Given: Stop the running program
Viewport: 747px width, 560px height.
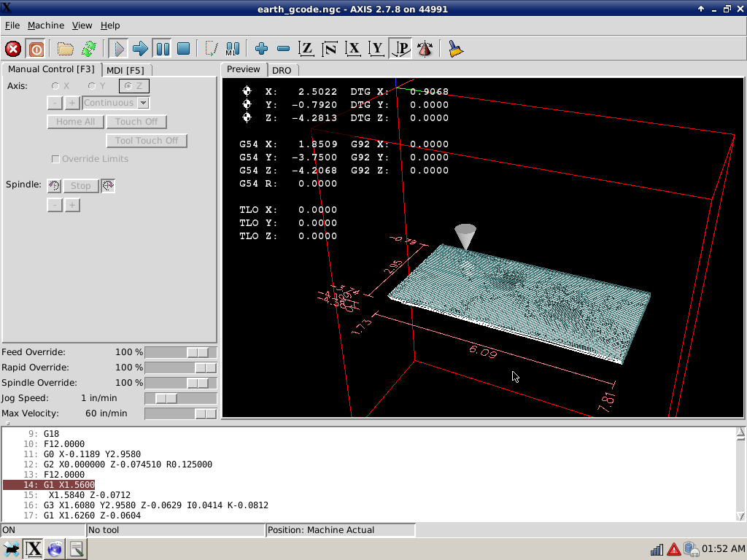Looking at the screenshot, I should [x=183, y=49].
